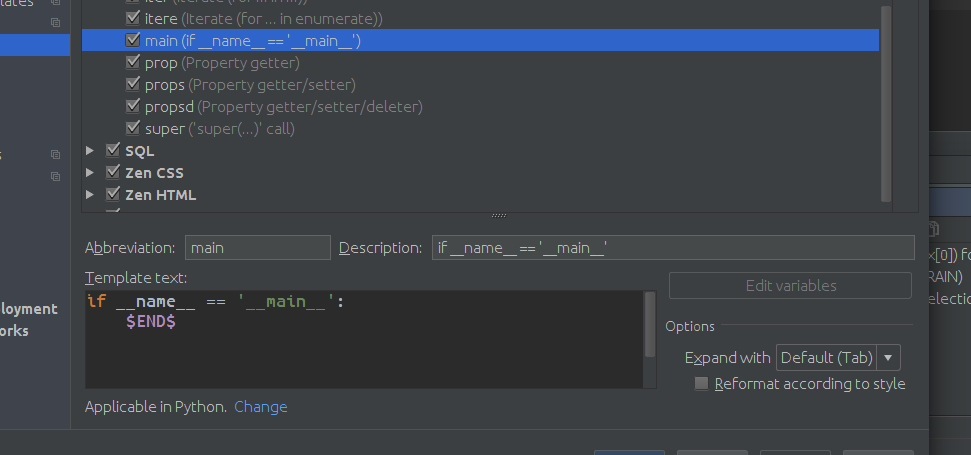Click the Edit variables button
Screen dimensions: 971x455
(x=790, y=285)
